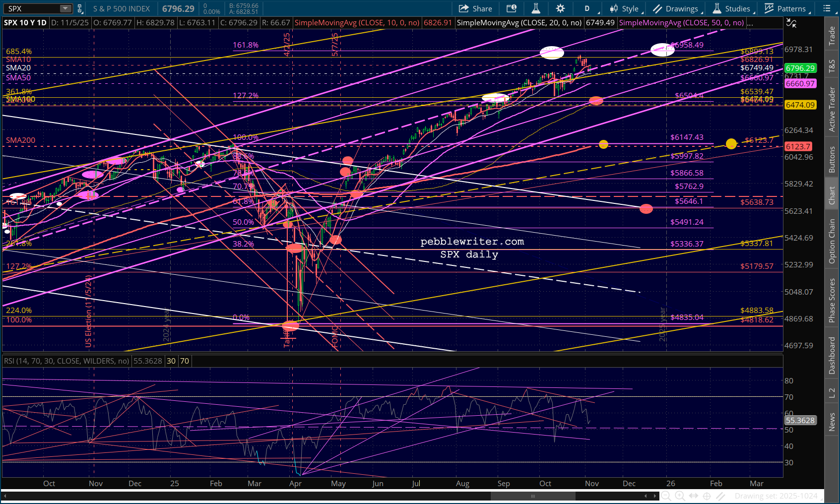Click the flask Edit Studies icon
840x504 pixels.
click(x=536, y=8)
